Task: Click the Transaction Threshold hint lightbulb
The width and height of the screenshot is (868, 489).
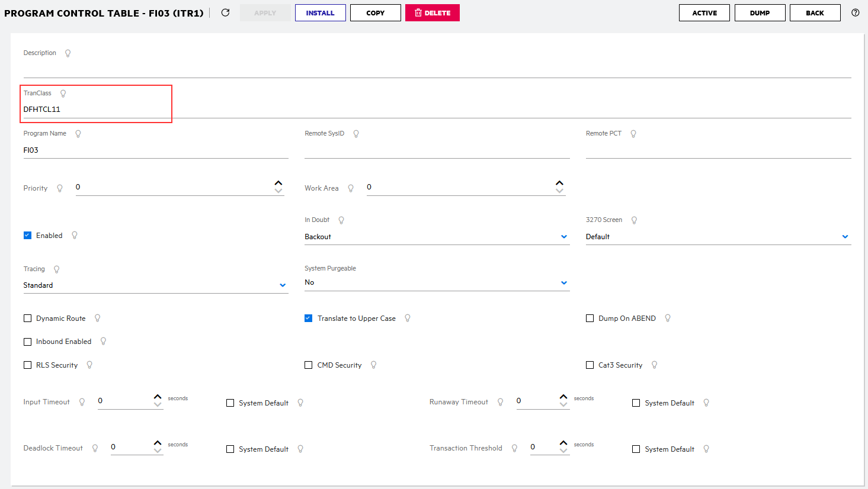Action: coord(514,448)
